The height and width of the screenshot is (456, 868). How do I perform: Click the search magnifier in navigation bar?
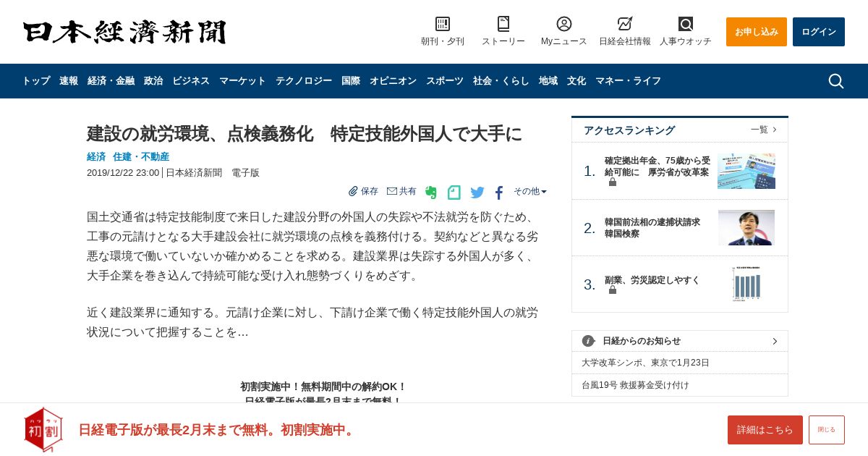coord(836,81)
